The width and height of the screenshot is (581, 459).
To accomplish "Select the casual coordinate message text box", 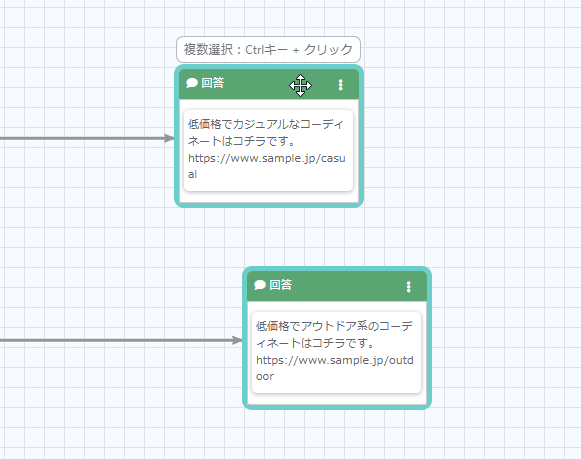I will point(268,150).
